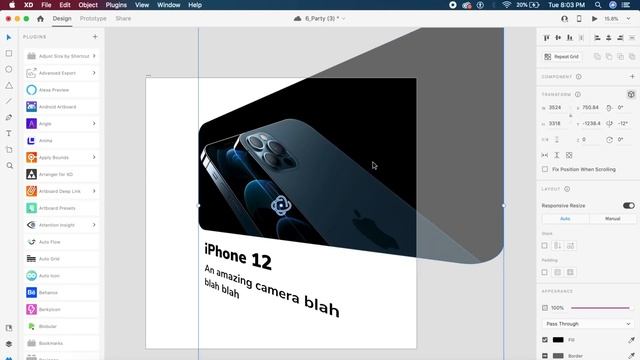Screen dimensions: 640x360
Task: Select the Text tool
Action: click(9, 133)
